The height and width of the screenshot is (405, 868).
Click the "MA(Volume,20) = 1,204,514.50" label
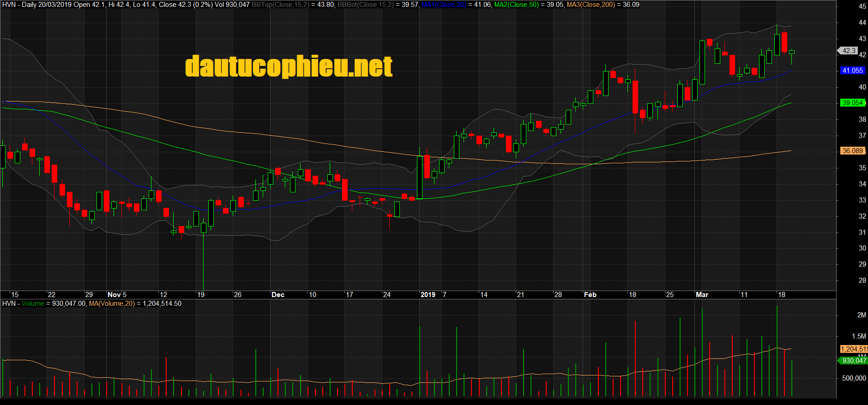tap(135, 304)
